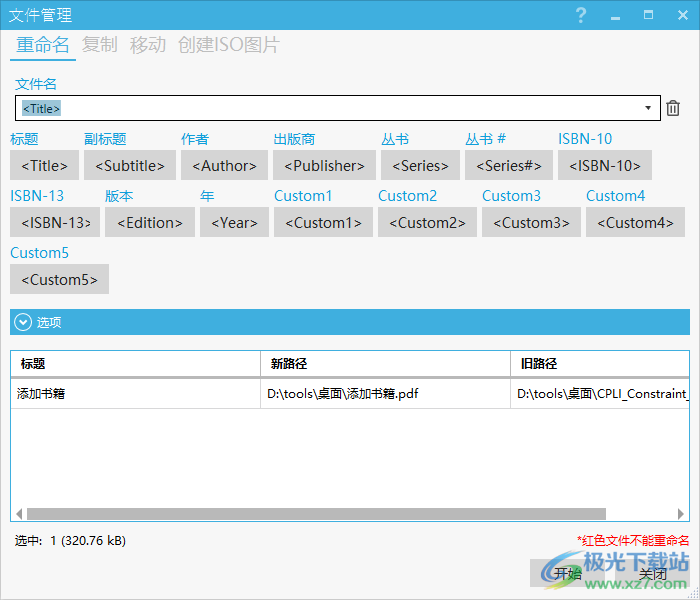Viewport: 700px width, 600px height.
Task: Click the 关闭 button
Action: pyautogui.click(x=653, y=573)
